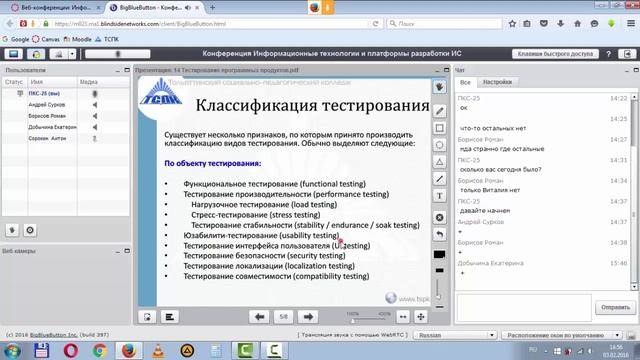Viewport: 640px width, 360px height.
Task: Open the Moodle bookmark
Action: [x=78, y=39]
